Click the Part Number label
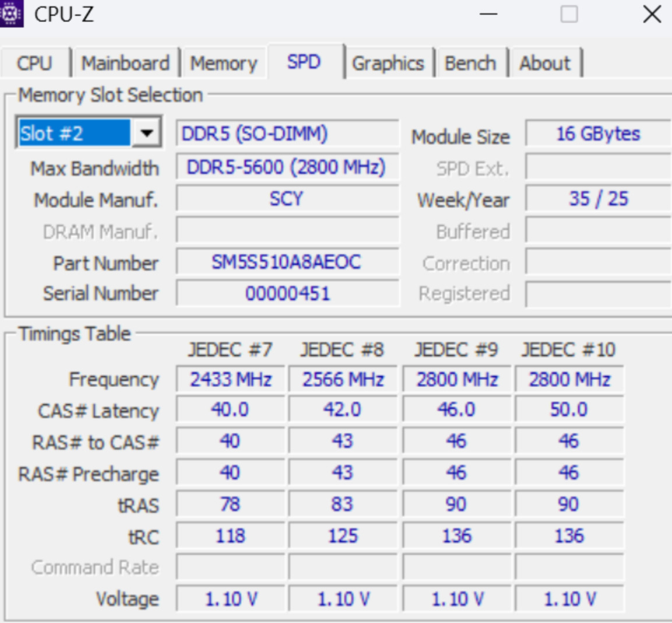The height and width of the screenshot is (623, 672). 106,263
